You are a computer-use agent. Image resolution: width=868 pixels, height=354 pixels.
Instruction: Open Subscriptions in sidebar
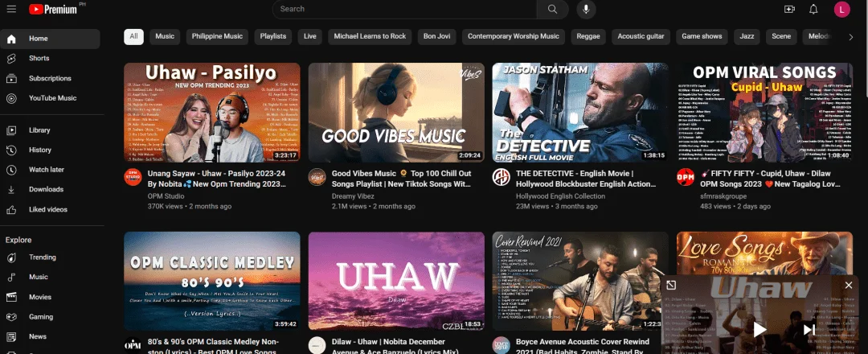(50, 78)
